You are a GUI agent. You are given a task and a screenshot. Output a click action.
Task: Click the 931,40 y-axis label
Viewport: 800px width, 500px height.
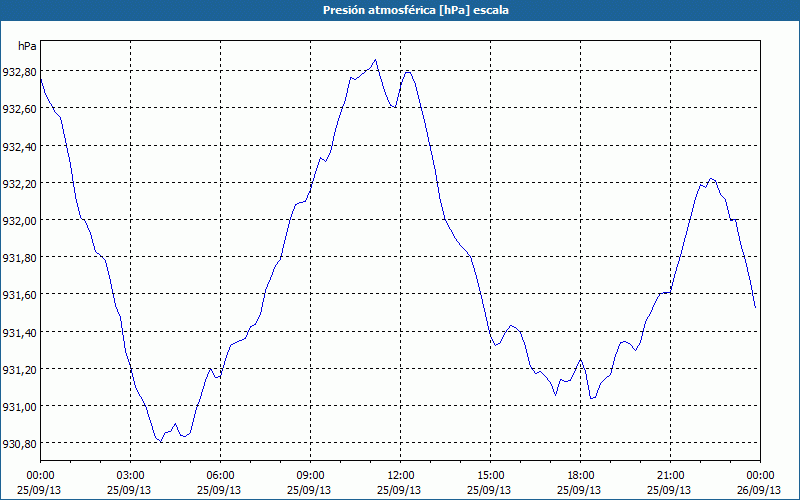pos(20,333)
